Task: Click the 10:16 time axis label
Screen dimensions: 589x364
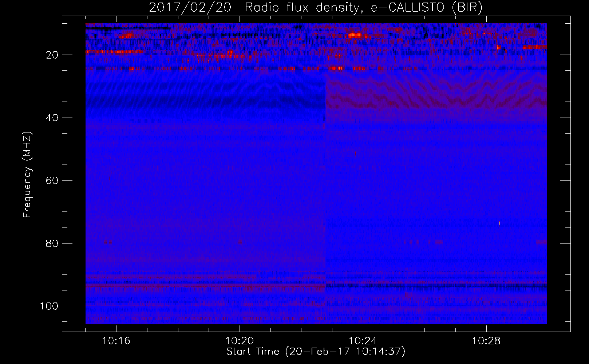Action: click(x=116, y=341)
